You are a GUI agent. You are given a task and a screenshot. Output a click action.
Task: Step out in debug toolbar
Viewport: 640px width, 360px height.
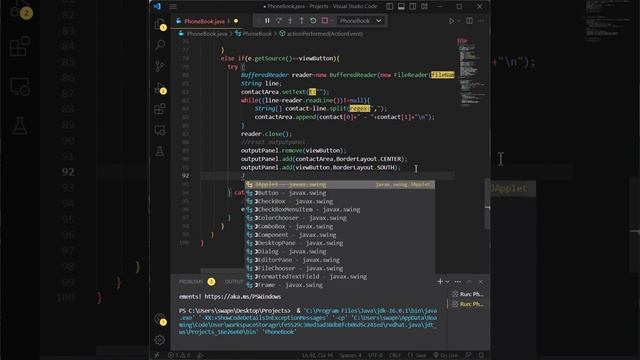[302, 21]
